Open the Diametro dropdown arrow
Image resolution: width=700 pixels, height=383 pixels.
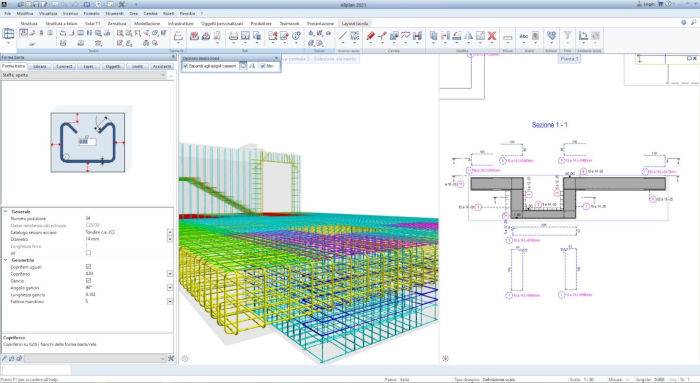(170, 239)
